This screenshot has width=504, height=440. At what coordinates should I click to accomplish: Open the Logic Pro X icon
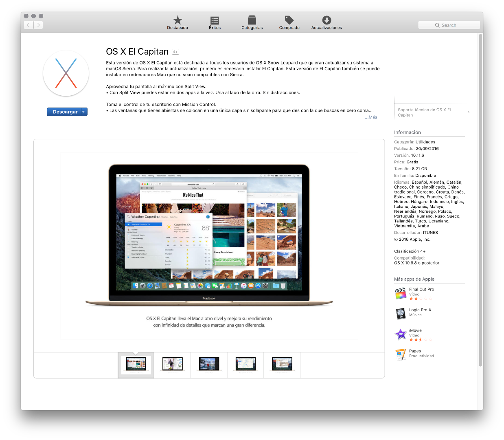point(401,314)
